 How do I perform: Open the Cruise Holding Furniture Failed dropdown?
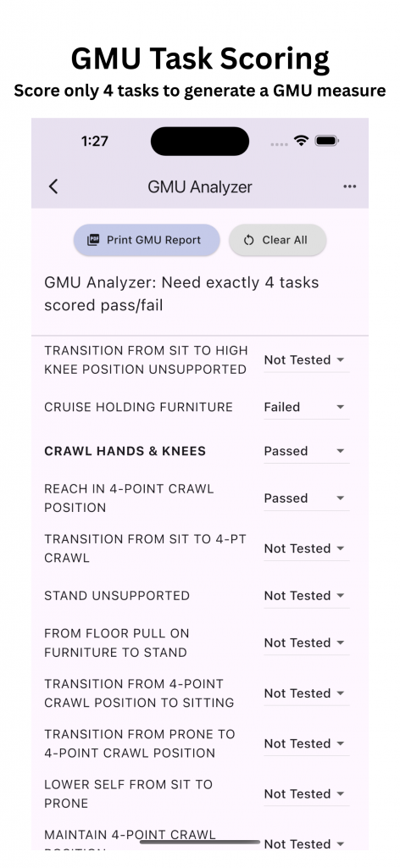(306, 407)
